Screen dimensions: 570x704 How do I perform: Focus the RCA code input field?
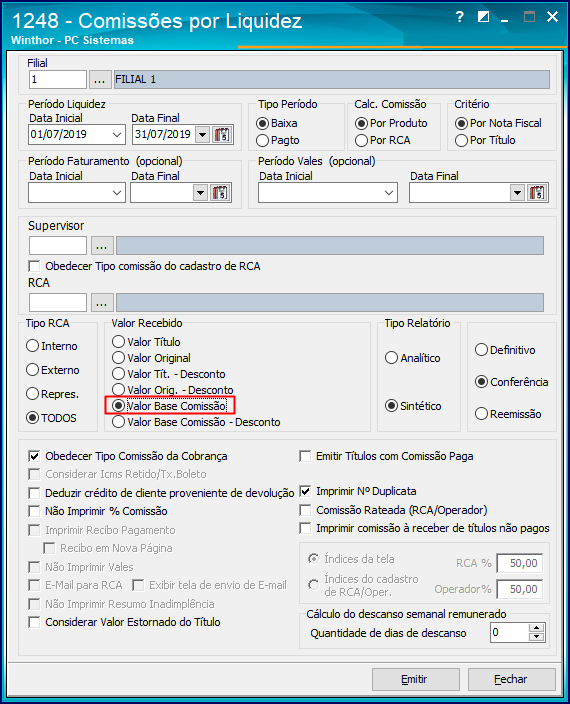58,303
